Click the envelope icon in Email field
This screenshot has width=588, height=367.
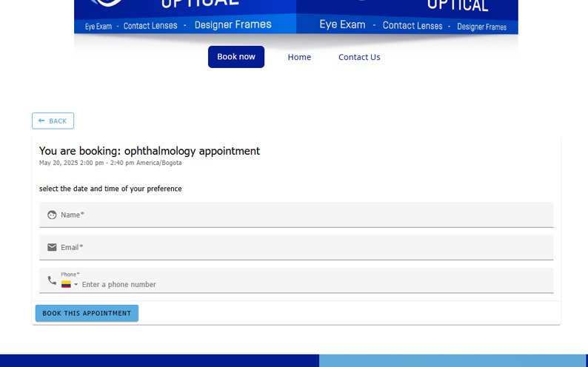(x=52, y=247)
